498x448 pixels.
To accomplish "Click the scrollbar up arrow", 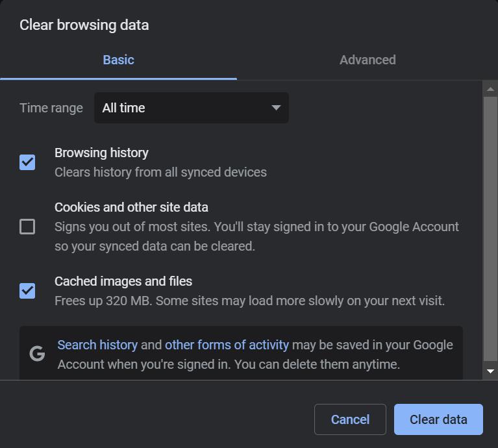I will coord(491,89).
